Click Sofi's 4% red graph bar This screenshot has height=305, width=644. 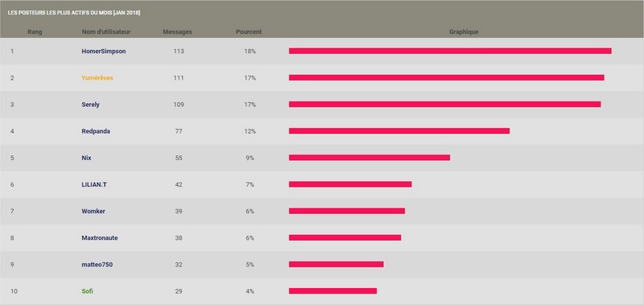(x=332, y=291)
